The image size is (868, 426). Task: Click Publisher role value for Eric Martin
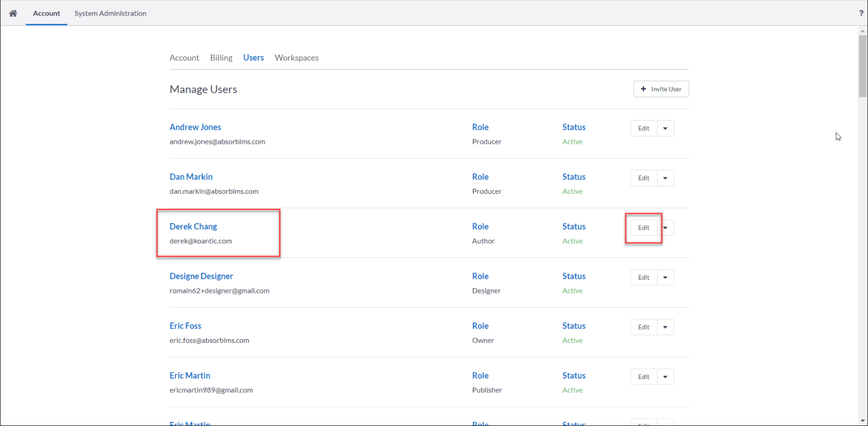coord(487,390)
